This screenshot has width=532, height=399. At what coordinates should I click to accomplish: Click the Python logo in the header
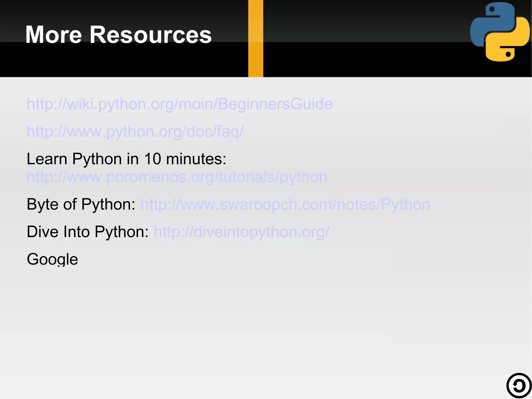click(x=500, y=32)
